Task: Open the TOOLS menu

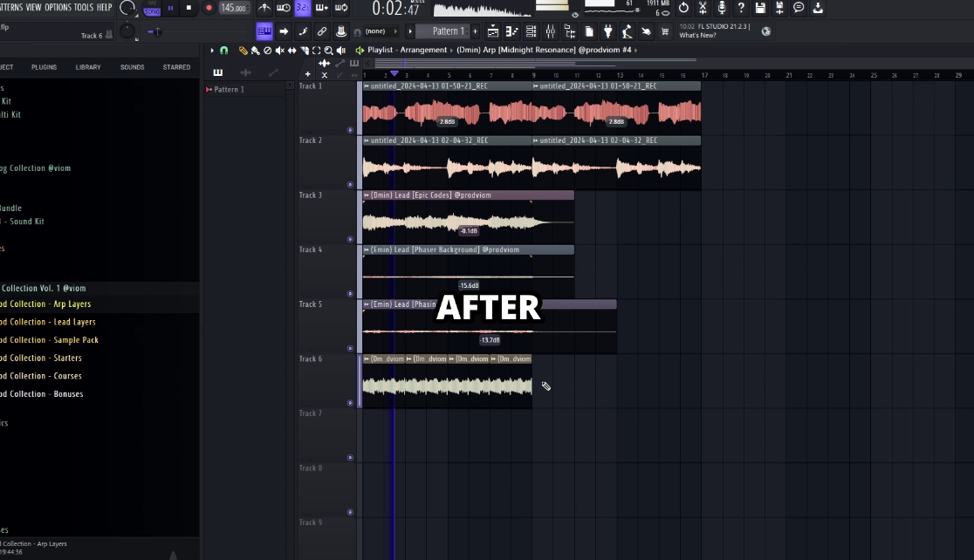Action: 84,8
